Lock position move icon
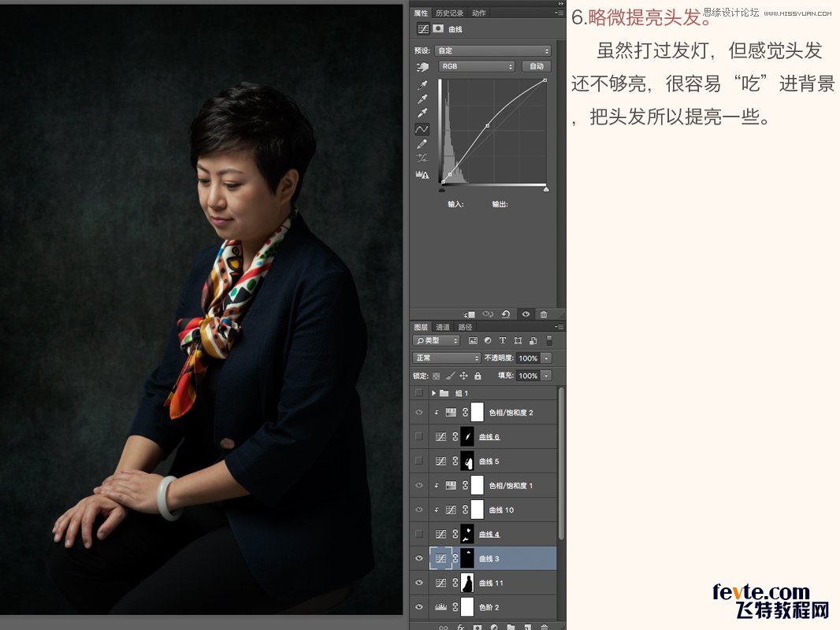Screen dimensions: 840x630 [464, 376]
